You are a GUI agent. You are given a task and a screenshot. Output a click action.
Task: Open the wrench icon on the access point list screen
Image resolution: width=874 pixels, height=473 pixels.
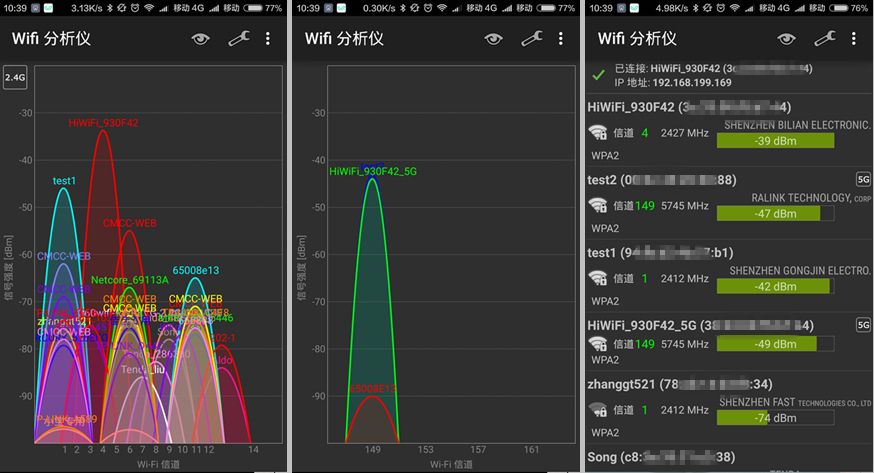(x=824, y=39)
